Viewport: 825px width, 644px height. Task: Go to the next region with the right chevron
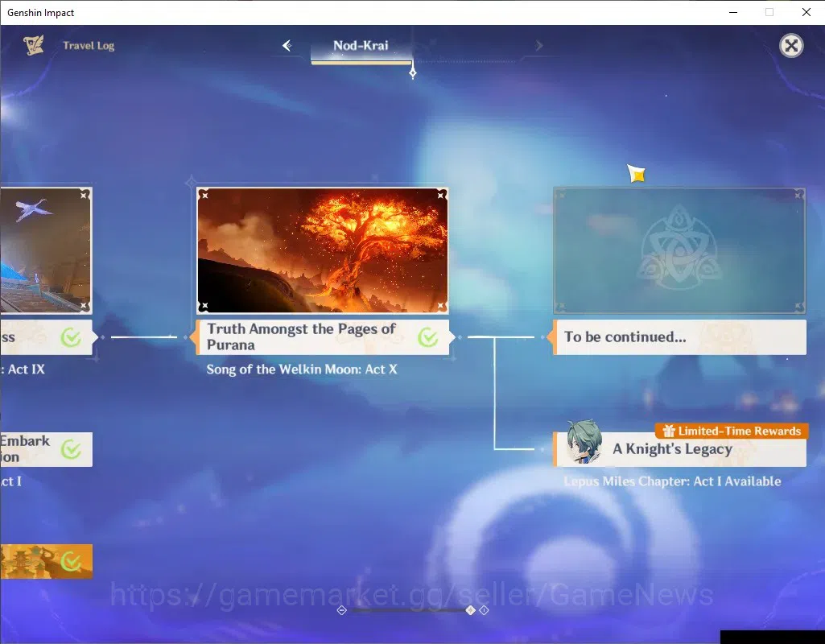[539, 46]
